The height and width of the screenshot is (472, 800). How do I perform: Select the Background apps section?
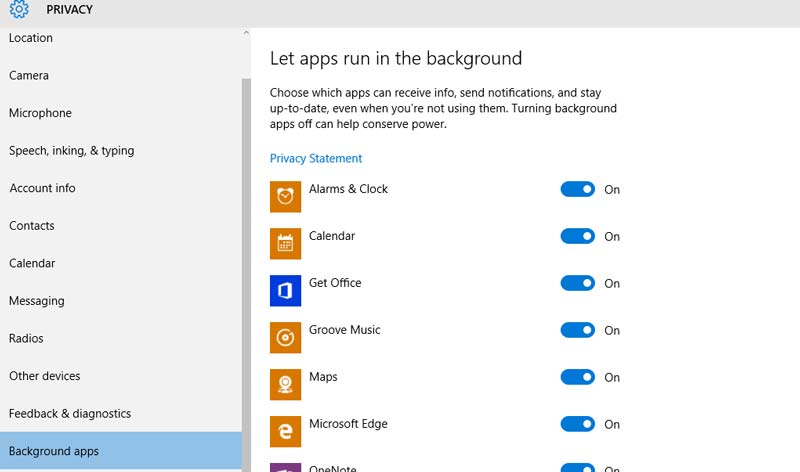click(x=121, y=451)
